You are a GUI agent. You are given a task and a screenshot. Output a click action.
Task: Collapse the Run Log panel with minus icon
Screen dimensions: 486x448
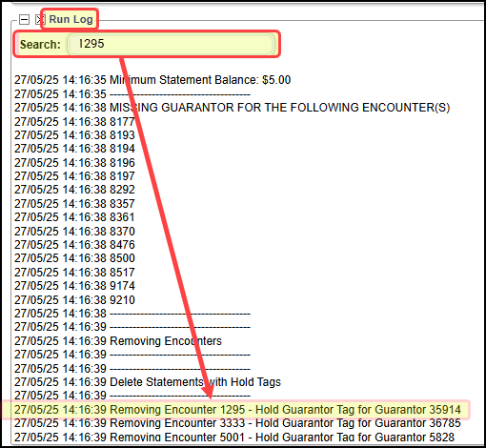[x=25, y=20]
